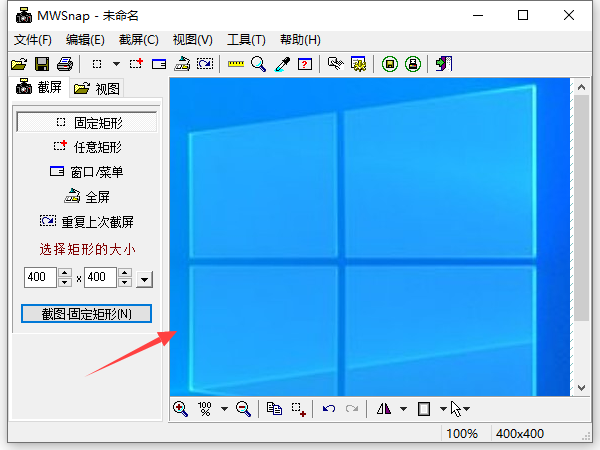Click crop selection icon with red plus
Viewport: 600px width, 450px height.
tap(298, 409)
